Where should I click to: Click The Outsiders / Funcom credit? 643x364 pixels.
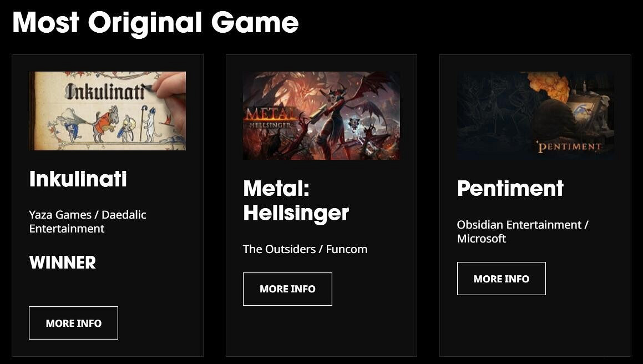pyautogui.click(x=305, y=249)
